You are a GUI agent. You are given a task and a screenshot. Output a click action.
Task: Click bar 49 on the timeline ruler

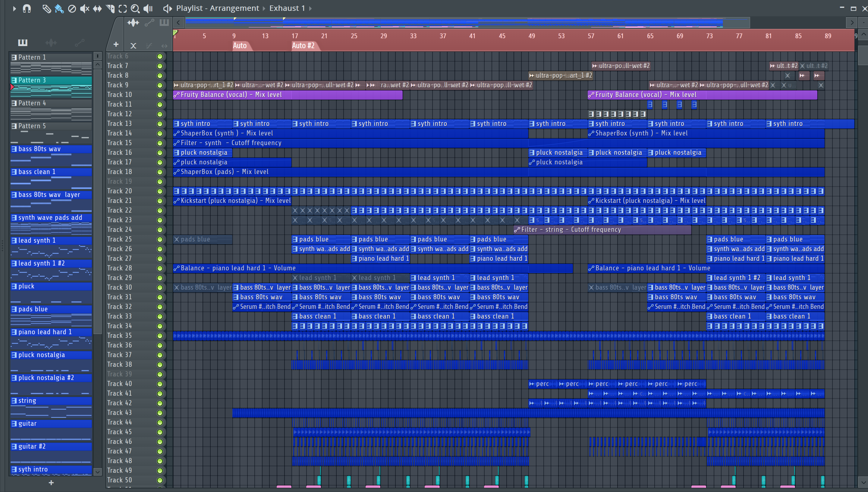(x=532, y=36)
